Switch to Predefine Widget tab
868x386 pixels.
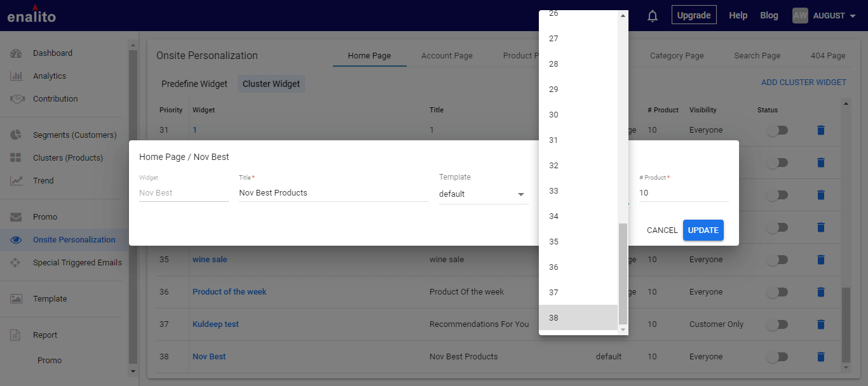(x=194, y=84)
